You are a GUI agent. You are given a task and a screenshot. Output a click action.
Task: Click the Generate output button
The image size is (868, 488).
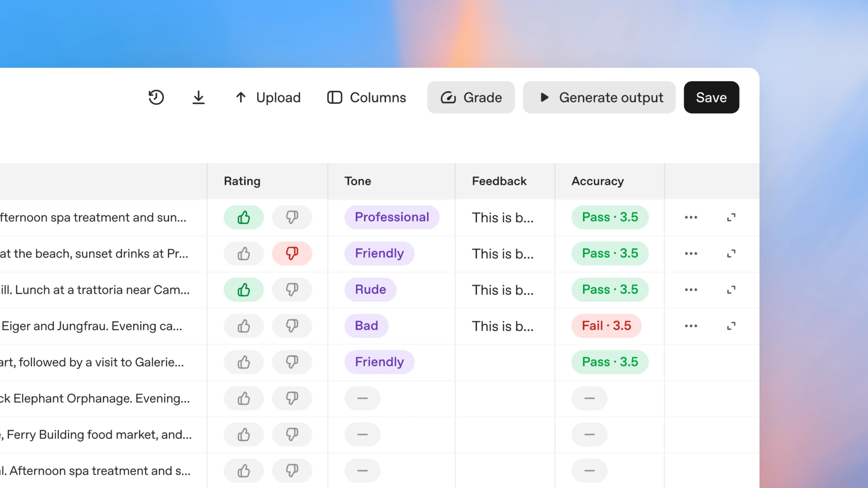[599, 97]
